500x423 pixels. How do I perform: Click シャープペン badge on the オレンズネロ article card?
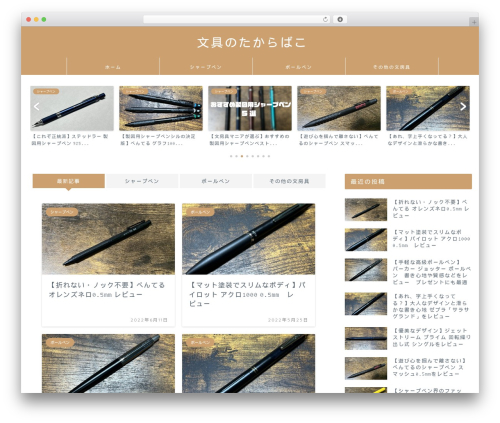pyautogui.click(x=62, y=212)
